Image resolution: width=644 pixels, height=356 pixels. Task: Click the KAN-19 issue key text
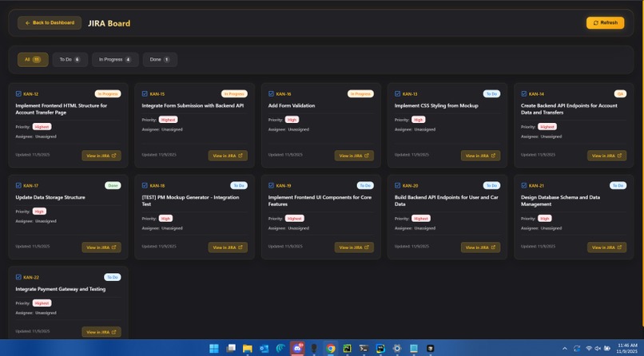point(284,186)
